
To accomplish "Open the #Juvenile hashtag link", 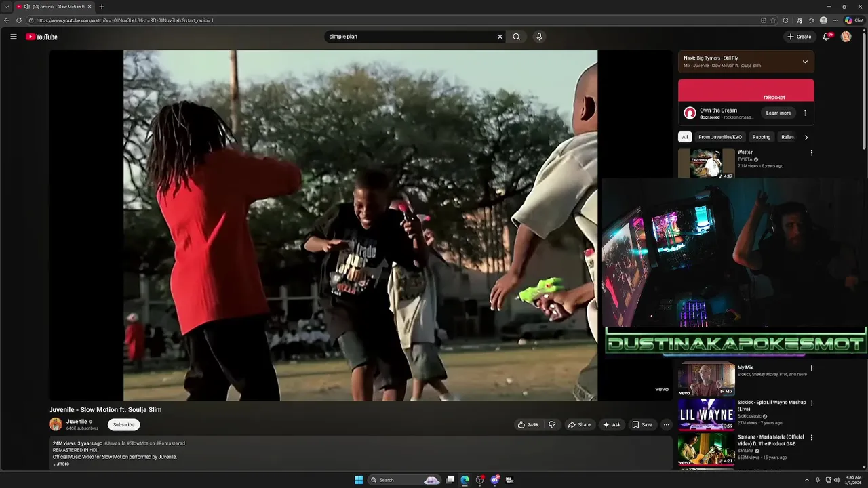I will (115, 443).
